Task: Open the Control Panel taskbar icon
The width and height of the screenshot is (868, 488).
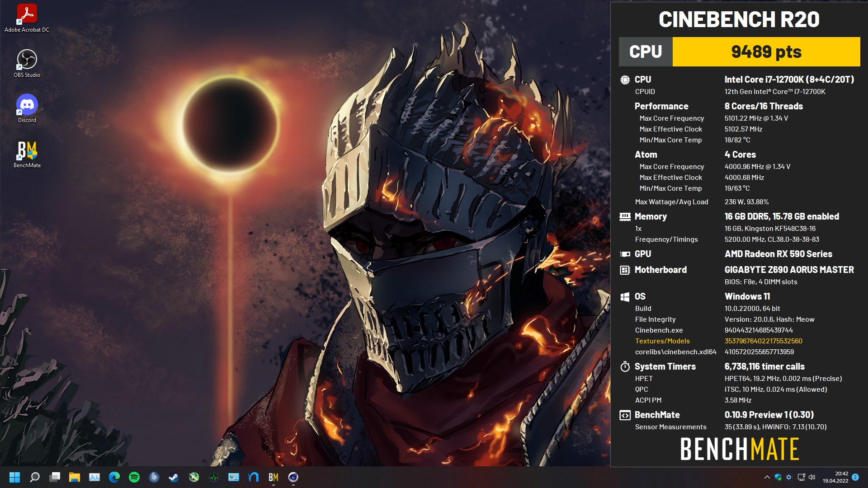Action: (234, 477)
